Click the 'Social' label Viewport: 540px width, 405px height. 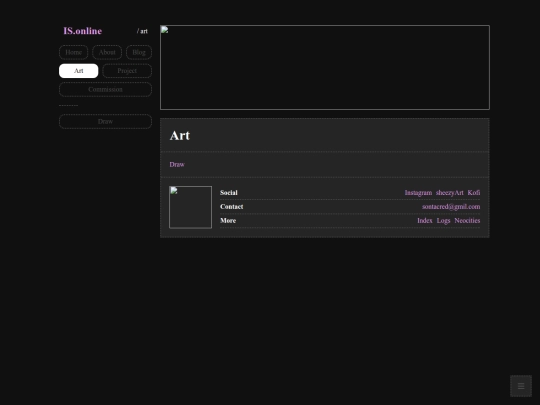coord(229,193)
